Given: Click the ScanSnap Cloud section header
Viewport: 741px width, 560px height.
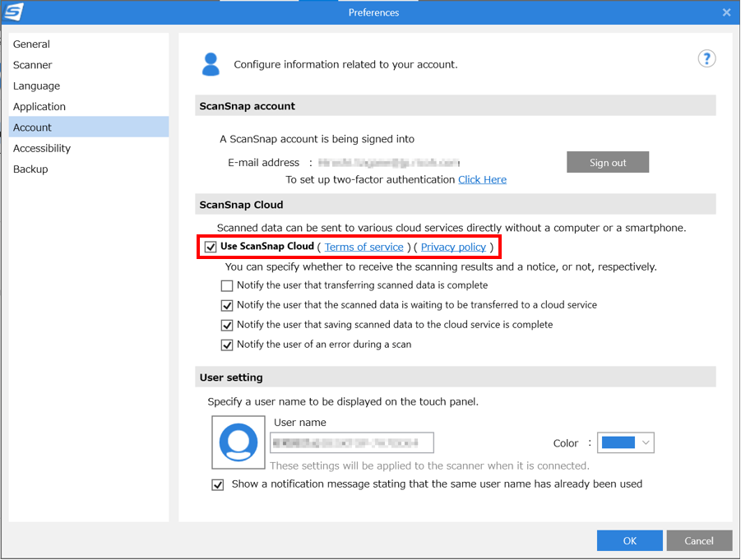Looking at the screenshot, I should 456,204.
